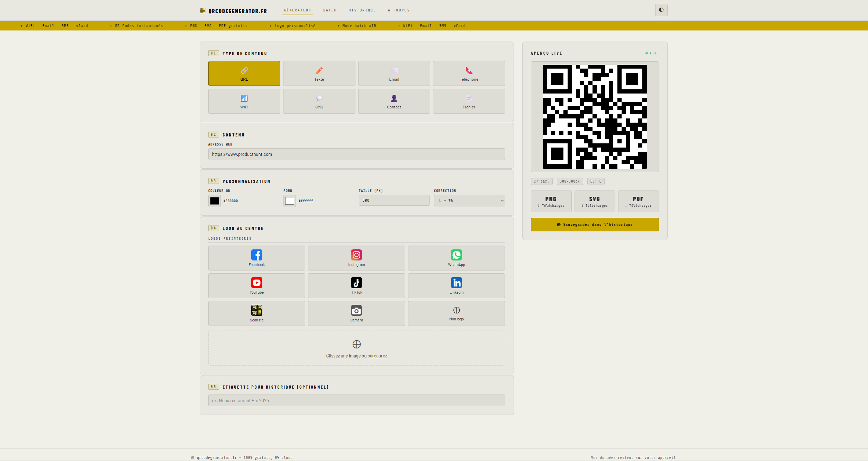Focus the Taille (px) field

tap(394, 200)
